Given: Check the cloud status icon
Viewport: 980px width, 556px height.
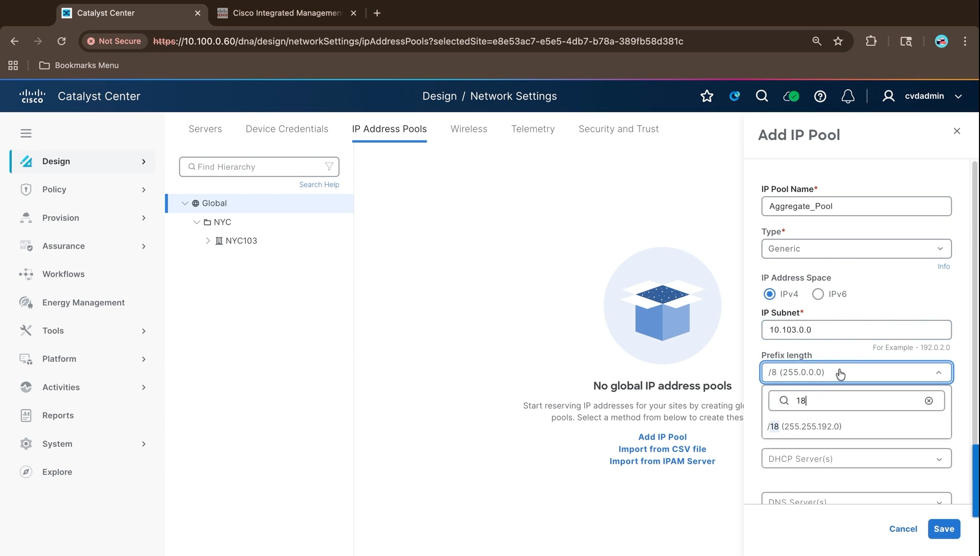Looking at the screenshot, I should 791,96.
